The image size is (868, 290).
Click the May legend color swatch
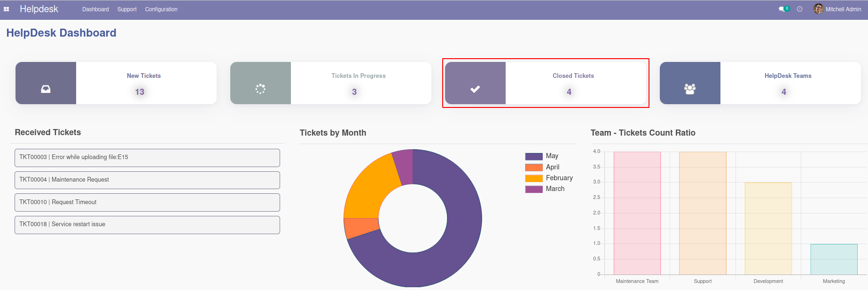(534, 156)
